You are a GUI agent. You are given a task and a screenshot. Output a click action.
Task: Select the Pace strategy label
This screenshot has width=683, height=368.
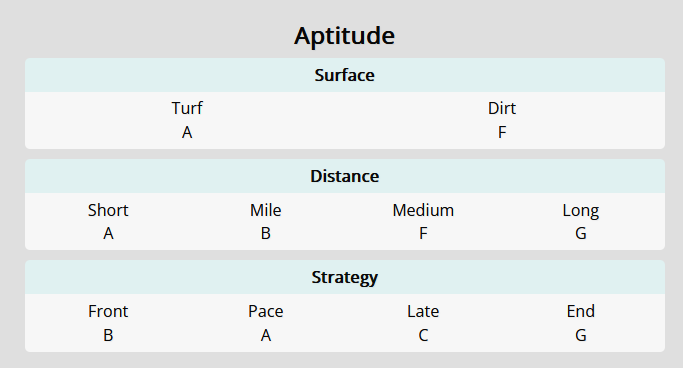(266, 311)
